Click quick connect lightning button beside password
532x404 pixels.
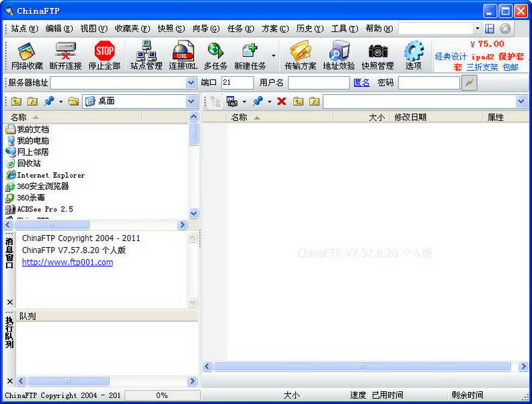[x=469, y=83]
